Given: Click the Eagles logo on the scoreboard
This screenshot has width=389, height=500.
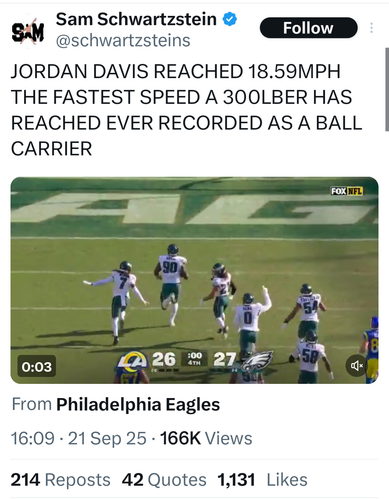Looking at the screenshot, I should tap(257, 361).
